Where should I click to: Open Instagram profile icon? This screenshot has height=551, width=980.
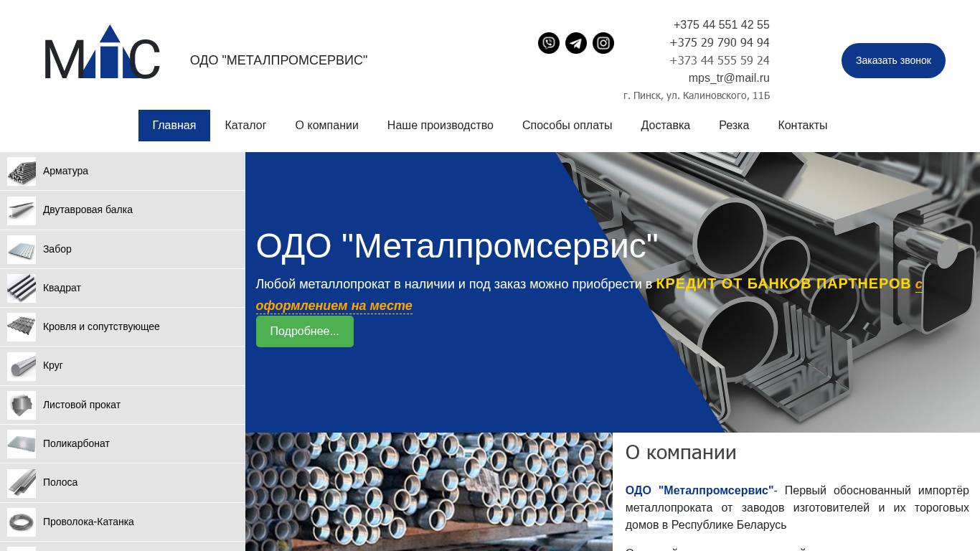603,43
